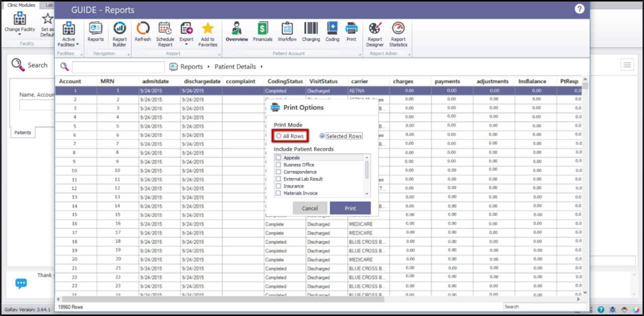Expand the arrow after Reports breadcrumb

click(x=207, y=67)
